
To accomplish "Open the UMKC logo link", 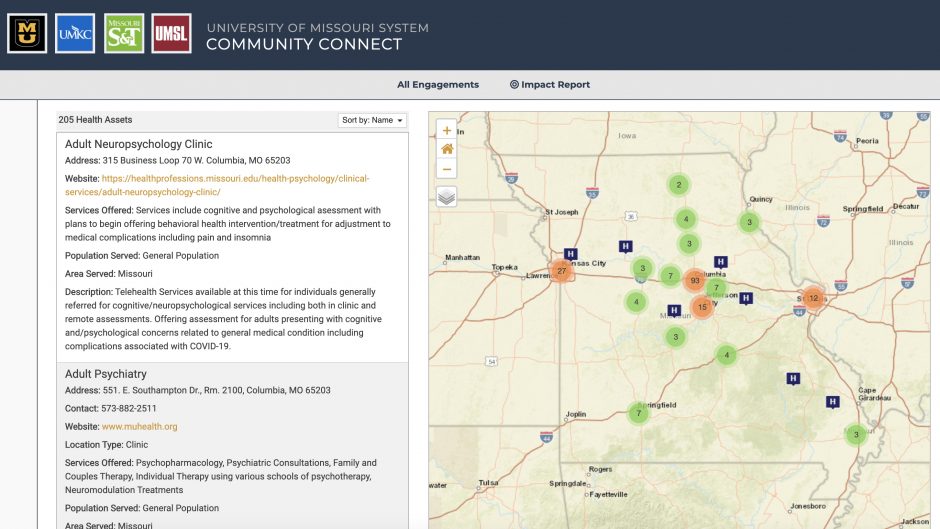I will pos(75,34).
